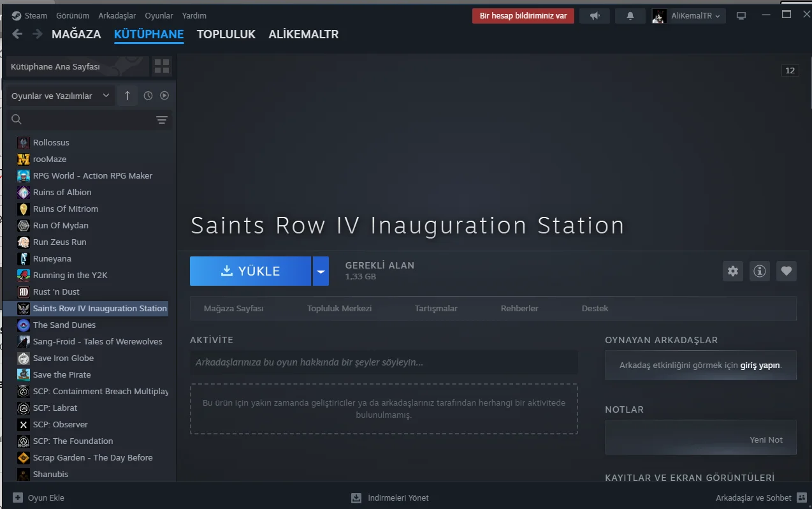Click the account notification red banner

(x=523, y=16)
